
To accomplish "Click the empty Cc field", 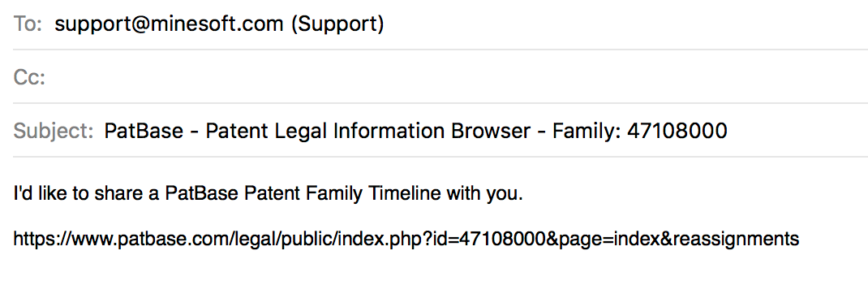I will pyautogui.click(x=456, y=77).
